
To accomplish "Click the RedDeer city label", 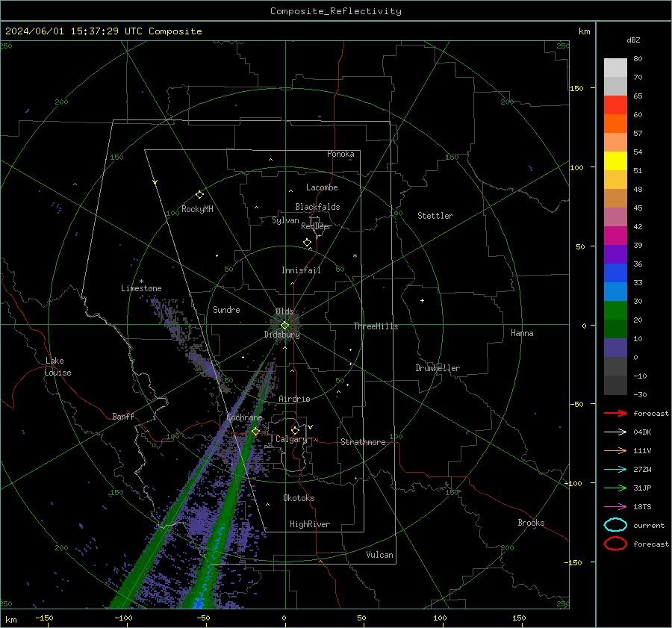I will point(317,226).
